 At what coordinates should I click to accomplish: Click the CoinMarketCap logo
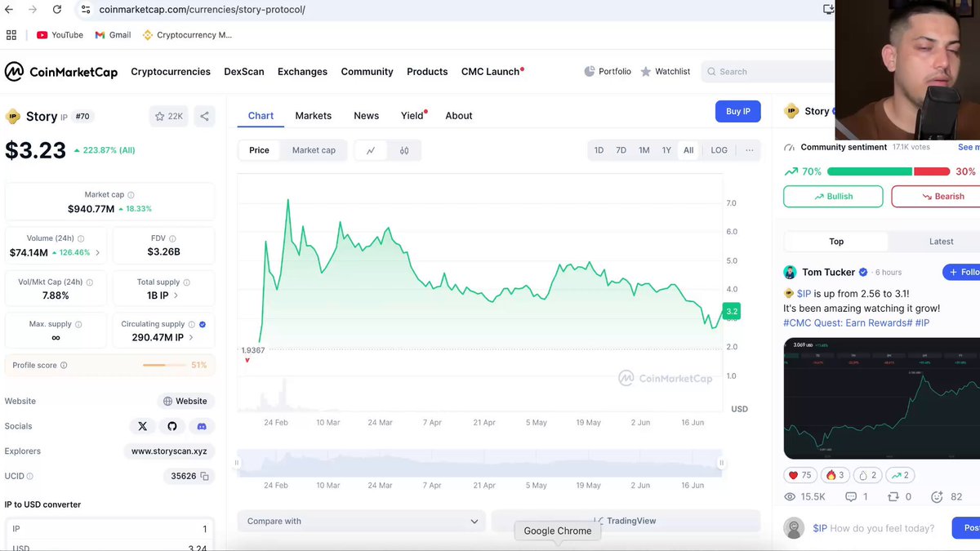point(61,72)
